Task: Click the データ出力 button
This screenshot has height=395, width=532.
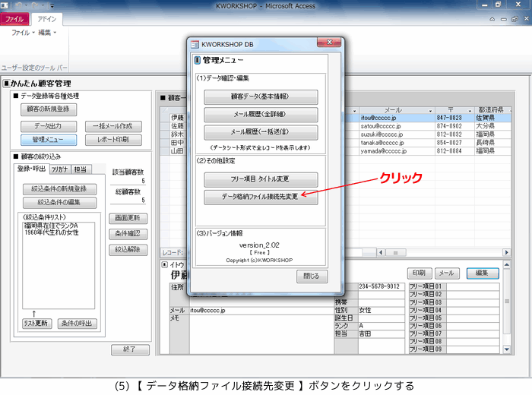Action: pyautogui.click(x=48, y=126)
